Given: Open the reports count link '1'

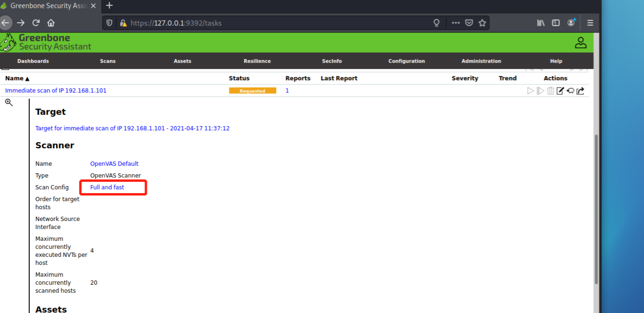Looking at the screenshot, I should pos(287,91).
